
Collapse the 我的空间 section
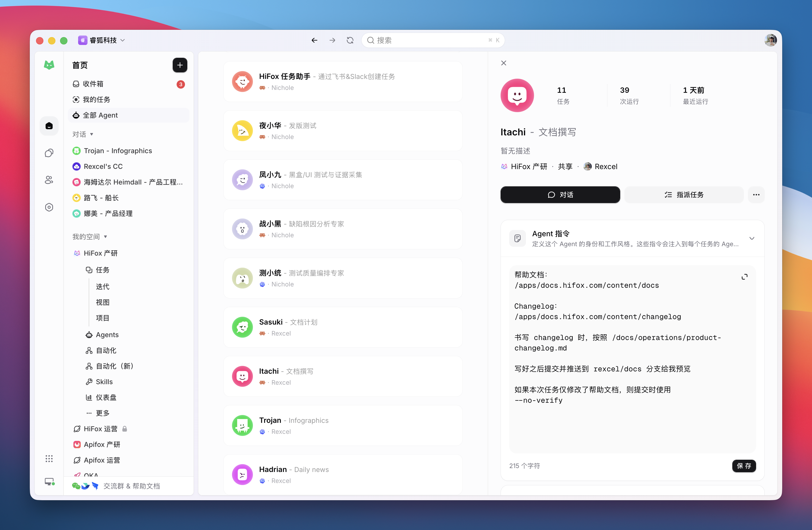[90, 237]
